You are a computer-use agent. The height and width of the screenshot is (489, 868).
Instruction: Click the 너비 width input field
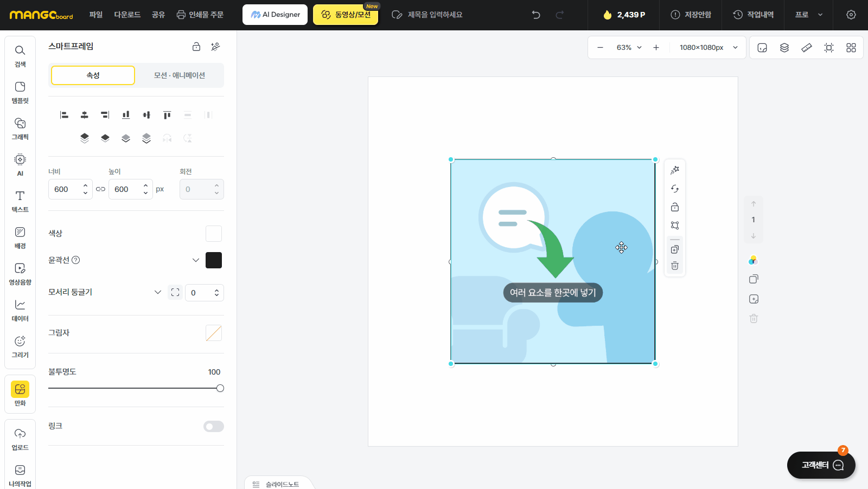point(71,189)
